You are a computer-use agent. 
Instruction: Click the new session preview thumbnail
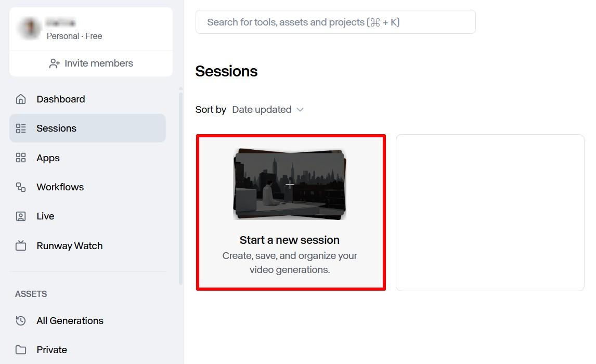[290, 184]
